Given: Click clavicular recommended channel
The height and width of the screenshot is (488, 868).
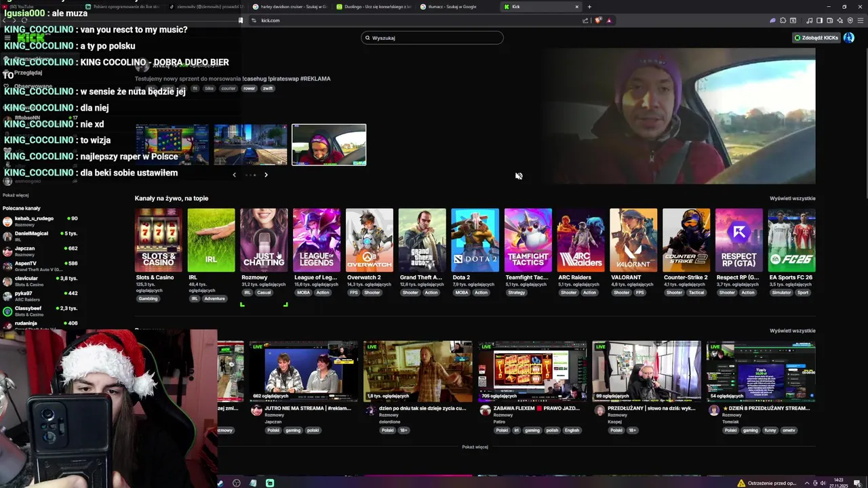Looking at the screenshot, I should tap(41, 281).
